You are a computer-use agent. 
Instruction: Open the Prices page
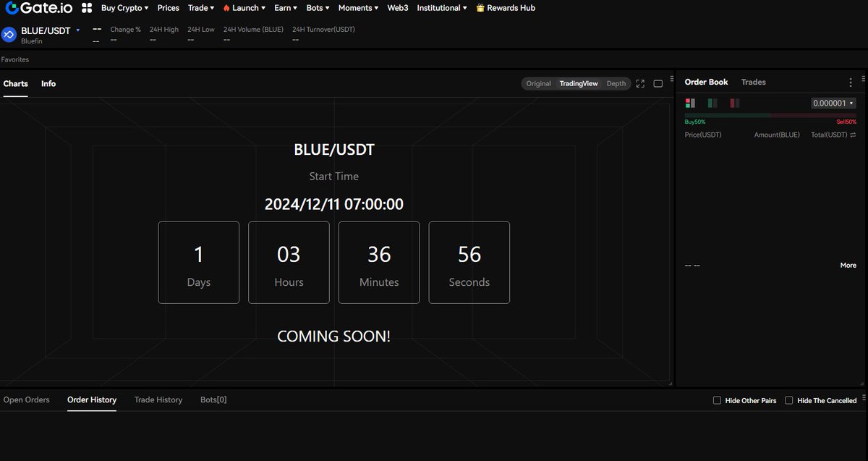[169, 8]
